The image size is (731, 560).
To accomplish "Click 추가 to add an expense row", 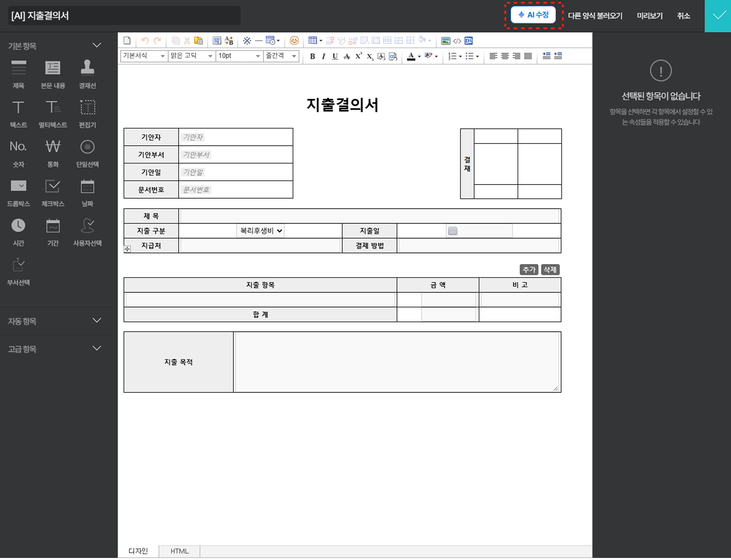I will pyautogui.click(x=529, y=269).
